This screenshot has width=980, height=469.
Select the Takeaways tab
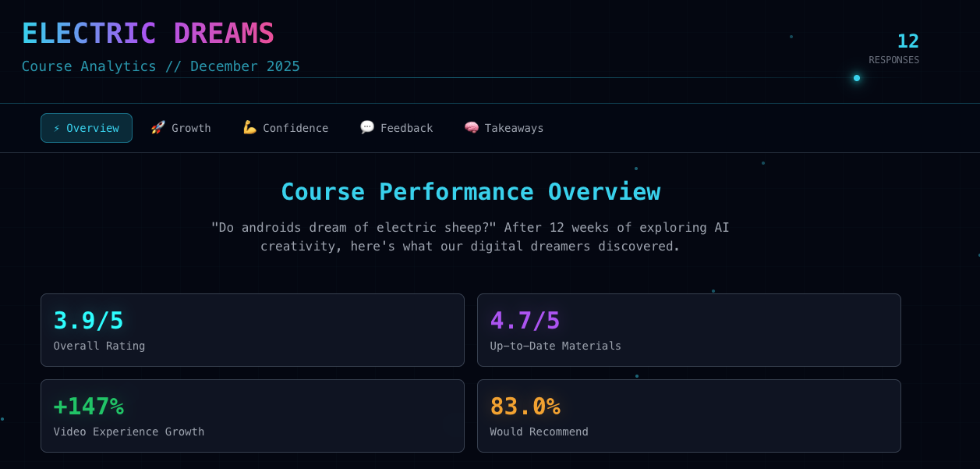(503, 127)
